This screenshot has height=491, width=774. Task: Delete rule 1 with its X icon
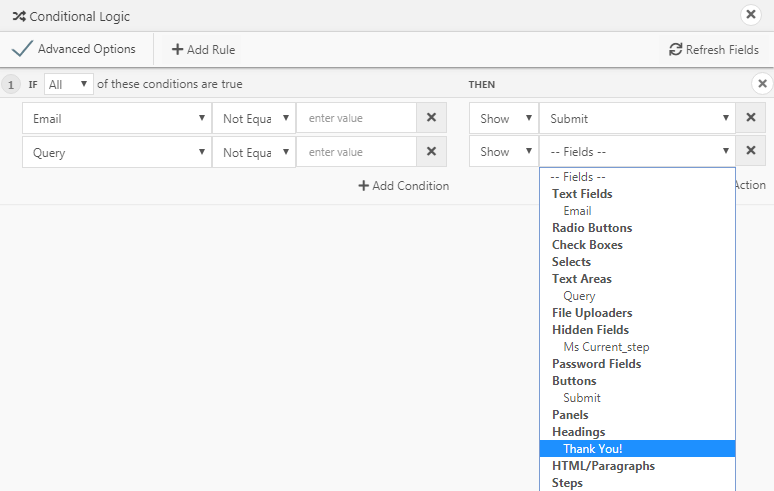pos(762,84)
